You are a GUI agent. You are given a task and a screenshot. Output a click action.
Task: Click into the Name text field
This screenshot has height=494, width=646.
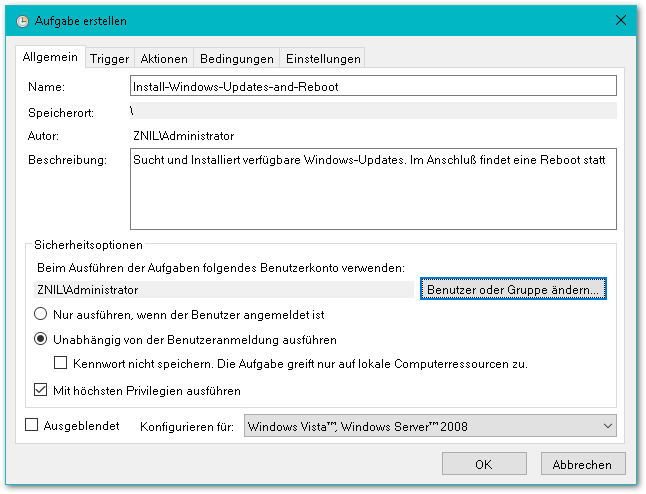tap(373, 86)
